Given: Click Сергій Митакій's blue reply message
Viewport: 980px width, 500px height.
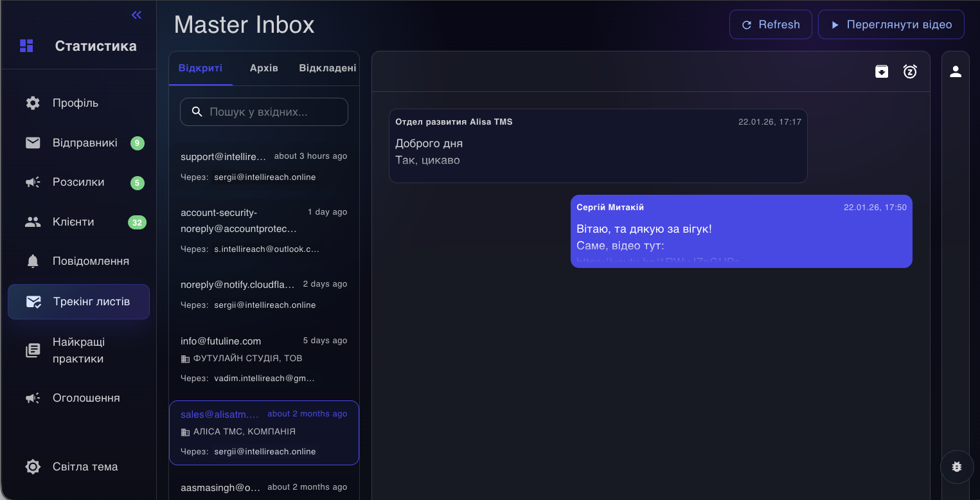Looking at the screenshot, I should [742, 231].
